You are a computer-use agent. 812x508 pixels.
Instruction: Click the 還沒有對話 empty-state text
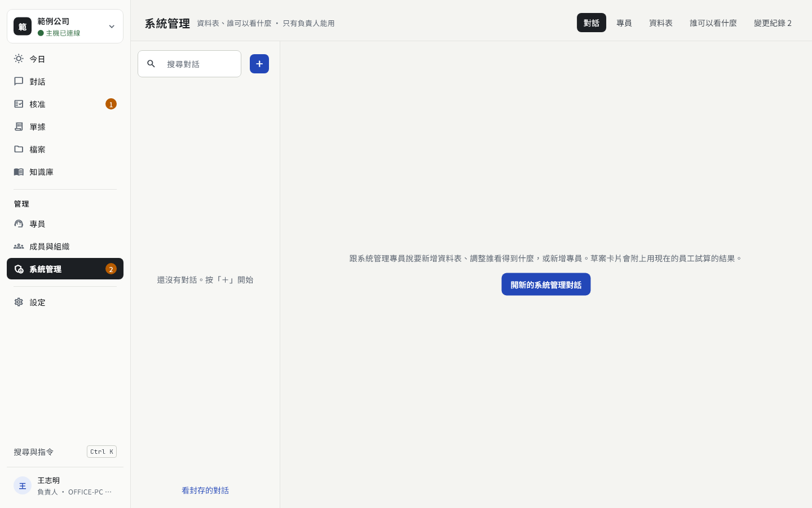(205, 279)
